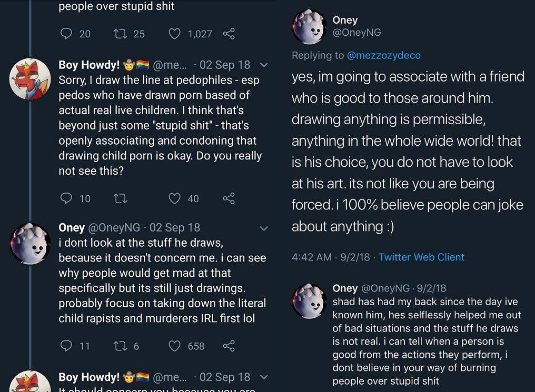The height and width of the screenshot is (392, 535).
Task: Like the Oney tweet with 658 likes
Action: pyautogui.click(x=174, y=346)
